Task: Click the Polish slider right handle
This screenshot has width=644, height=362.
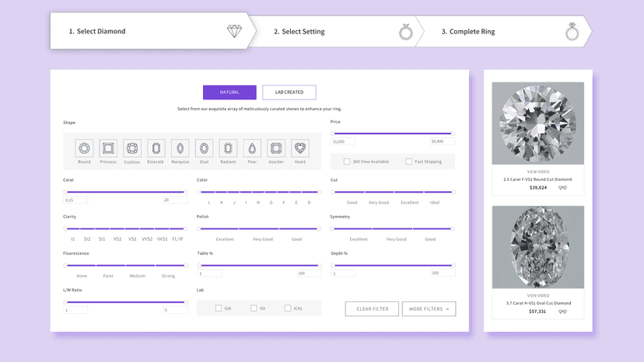Action: (319, 228)
